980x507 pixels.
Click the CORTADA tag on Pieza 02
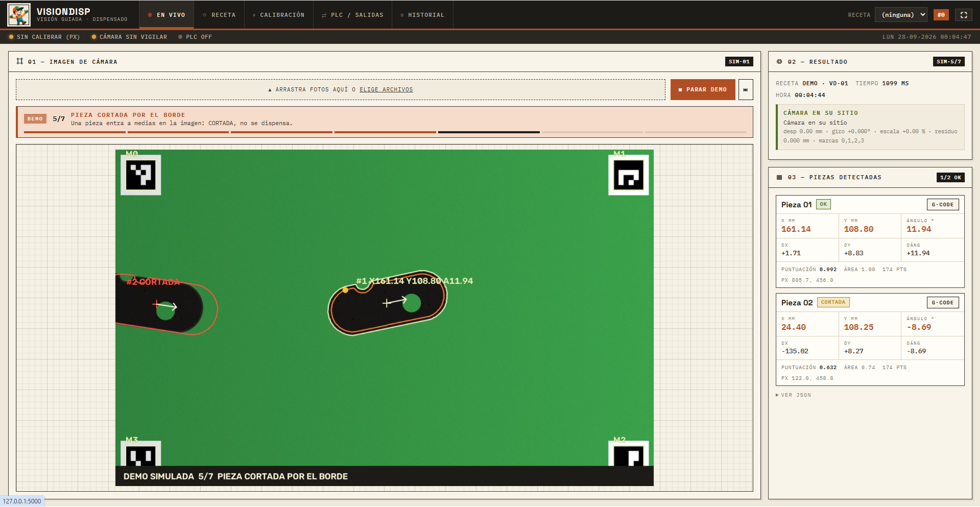pyautogui.click(x=833, y=302)
